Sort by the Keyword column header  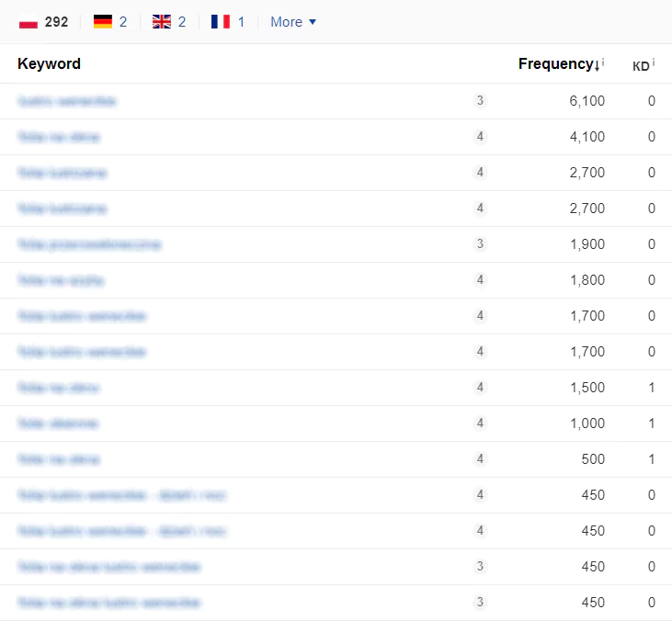tap(49, 64)
